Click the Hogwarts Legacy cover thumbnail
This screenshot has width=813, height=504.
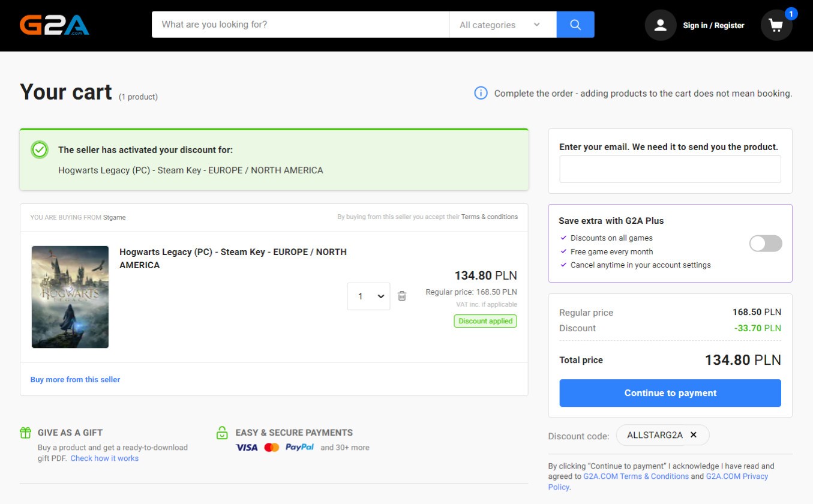tap(70, 297)
